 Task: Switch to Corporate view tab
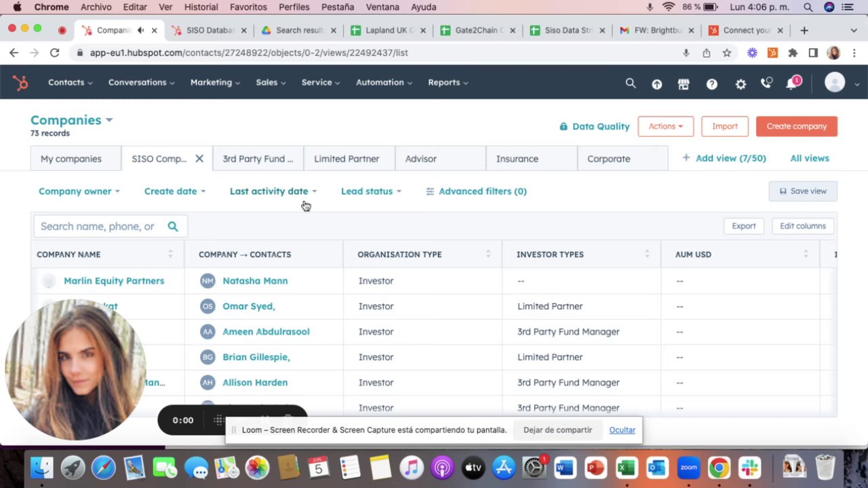click(623, 159)
